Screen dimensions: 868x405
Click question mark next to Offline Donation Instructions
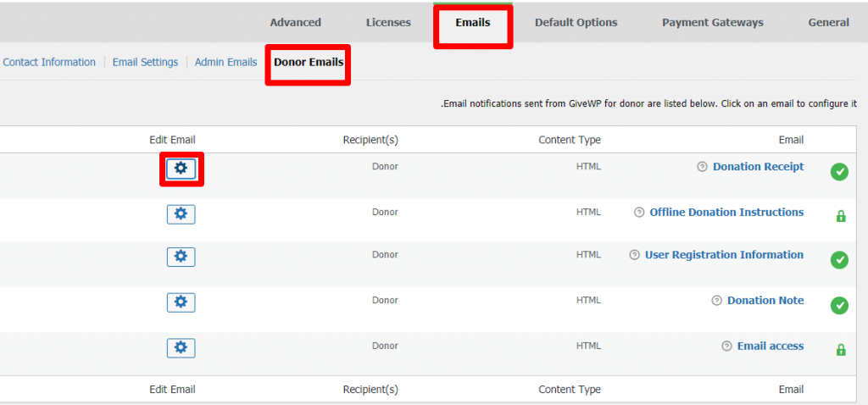(x=639, y=213)
